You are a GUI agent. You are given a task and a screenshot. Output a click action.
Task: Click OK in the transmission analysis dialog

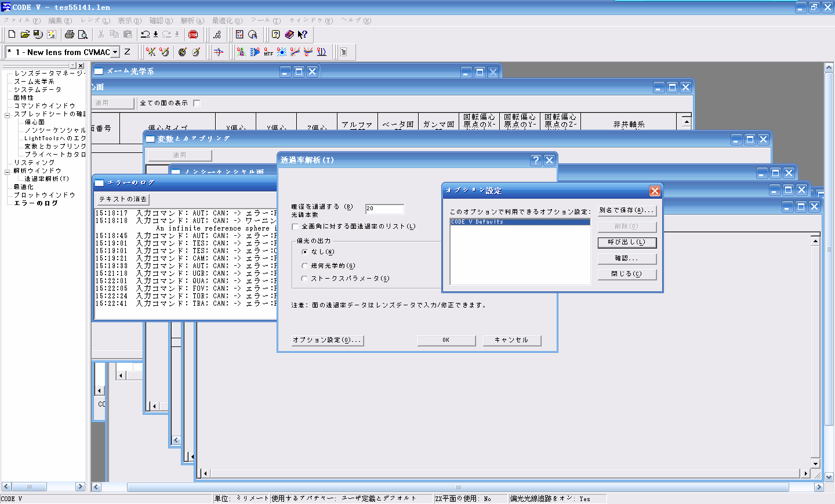point(446,341)
